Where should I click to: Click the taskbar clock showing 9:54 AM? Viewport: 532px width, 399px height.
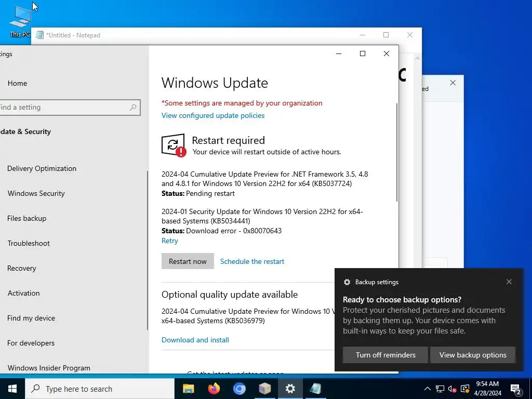pyautogui.click(x=487, y=389)
